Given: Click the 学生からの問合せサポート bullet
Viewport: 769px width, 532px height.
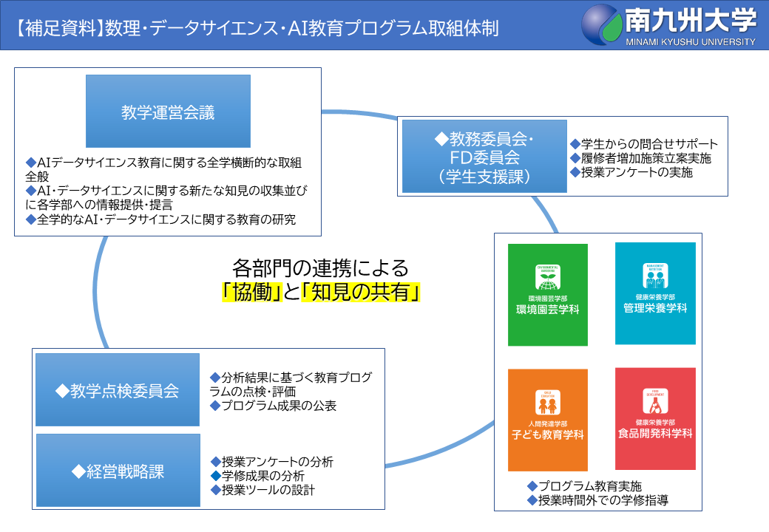Looking at the screenshot, I should tap(648, 144).
